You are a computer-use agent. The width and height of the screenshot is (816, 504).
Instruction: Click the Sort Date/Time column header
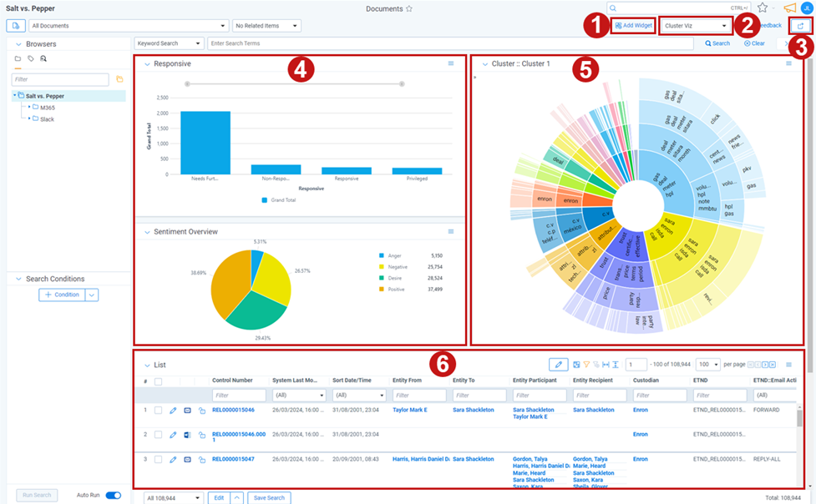tap(352, 381)
